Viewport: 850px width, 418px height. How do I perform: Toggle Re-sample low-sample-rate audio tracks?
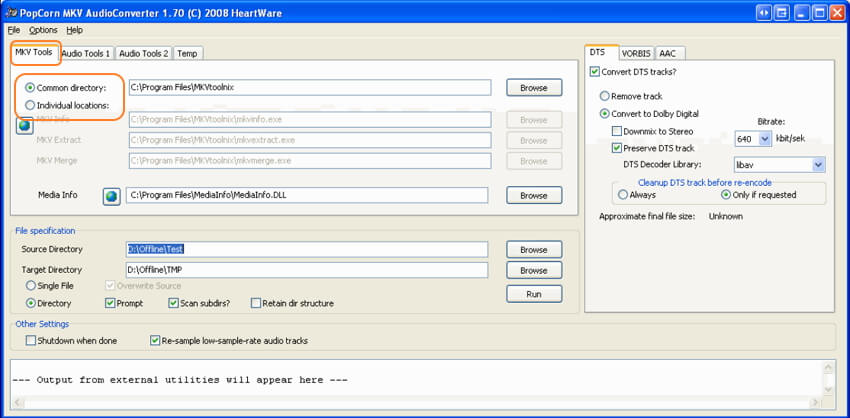155,341
